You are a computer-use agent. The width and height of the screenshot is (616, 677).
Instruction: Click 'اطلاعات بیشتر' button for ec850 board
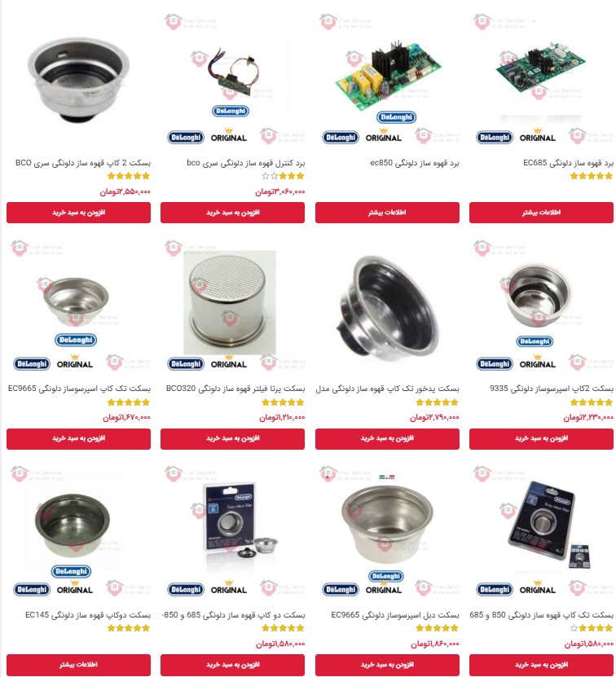coord(387,213)
